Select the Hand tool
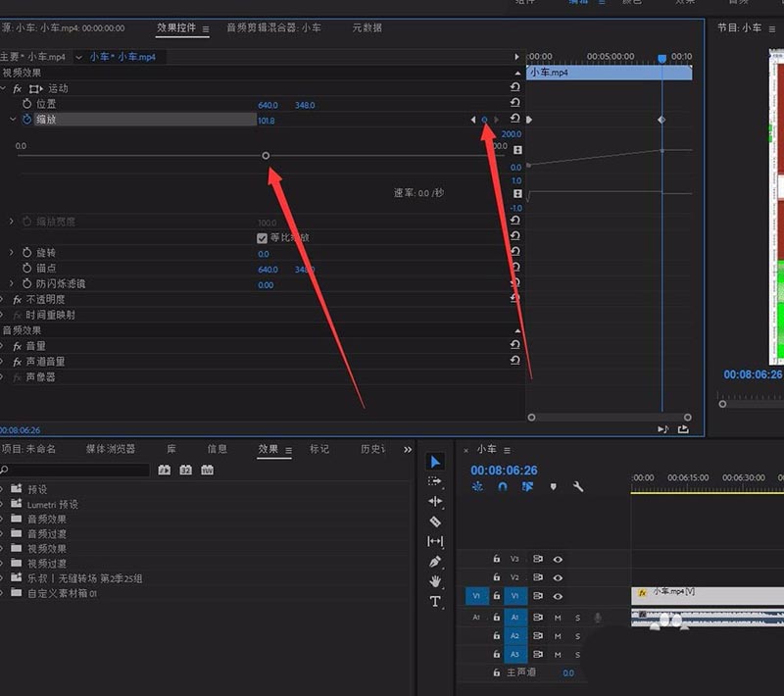The width and height of the screenshot is (784, 696). tap(435, 581)
